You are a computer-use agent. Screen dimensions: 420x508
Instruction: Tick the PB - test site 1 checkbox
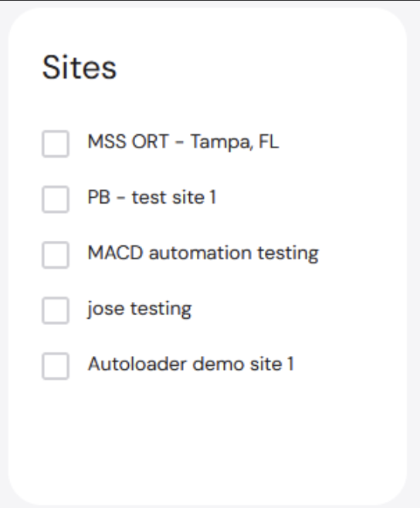tap(56, 199)
